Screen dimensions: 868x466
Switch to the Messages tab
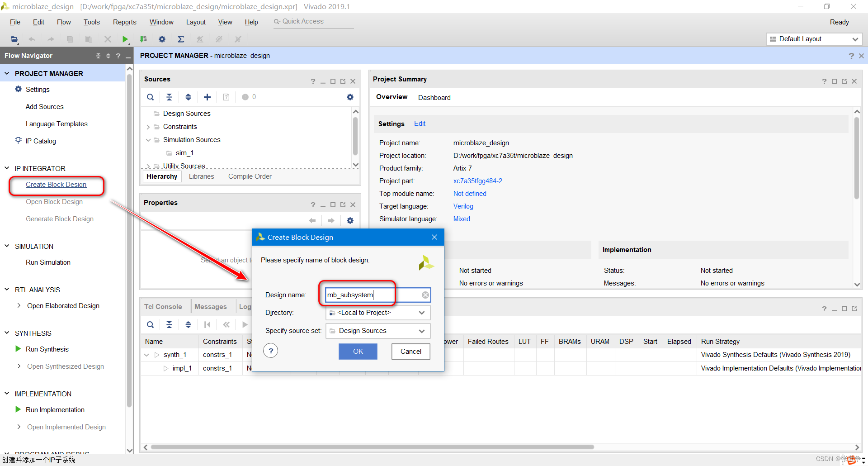[211, 307]
